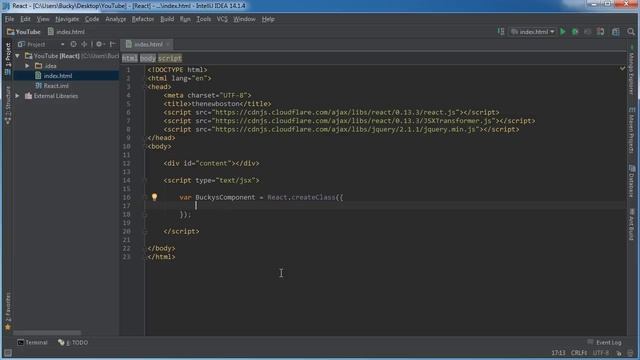This screenshot has width=640, height=360.
Task: Expand the .idea folder
Action: click(27, 66)
